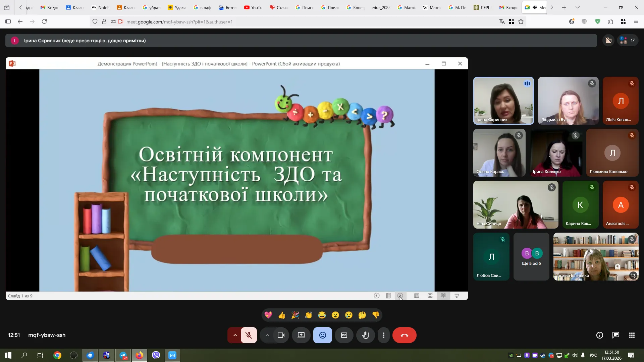The height and width of the screenshot is (362, 644).
Task: Switch to the YouTube browser tab
Action: pyautogui.click(x=253, y=7)
